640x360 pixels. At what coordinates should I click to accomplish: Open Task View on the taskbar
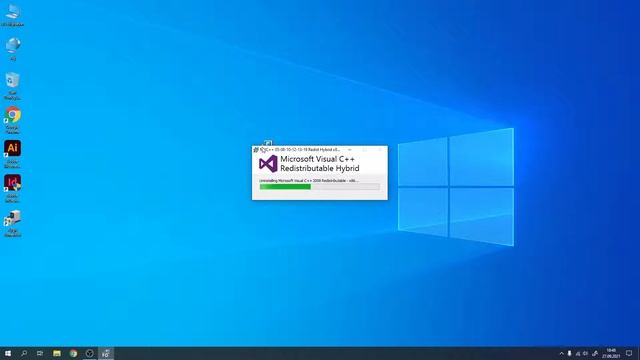click(40, 353)
